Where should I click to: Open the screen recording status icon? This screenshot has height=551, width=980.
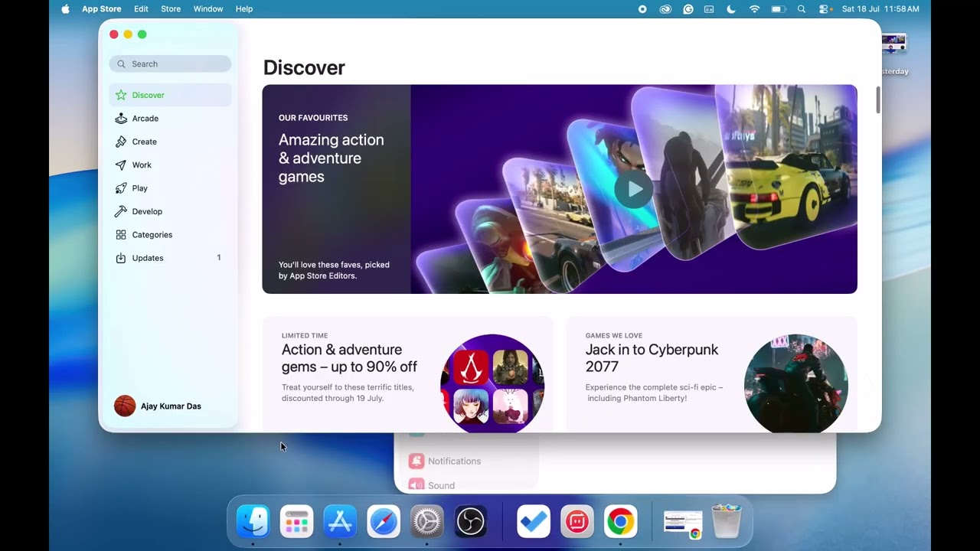(x=642, y=9)
